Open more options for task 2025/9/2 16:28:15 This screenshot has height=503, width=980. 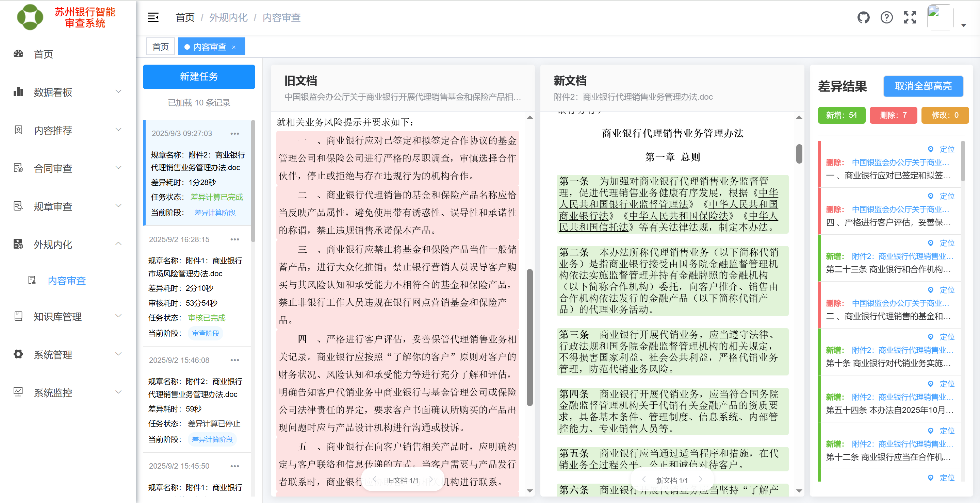(235, 239)
